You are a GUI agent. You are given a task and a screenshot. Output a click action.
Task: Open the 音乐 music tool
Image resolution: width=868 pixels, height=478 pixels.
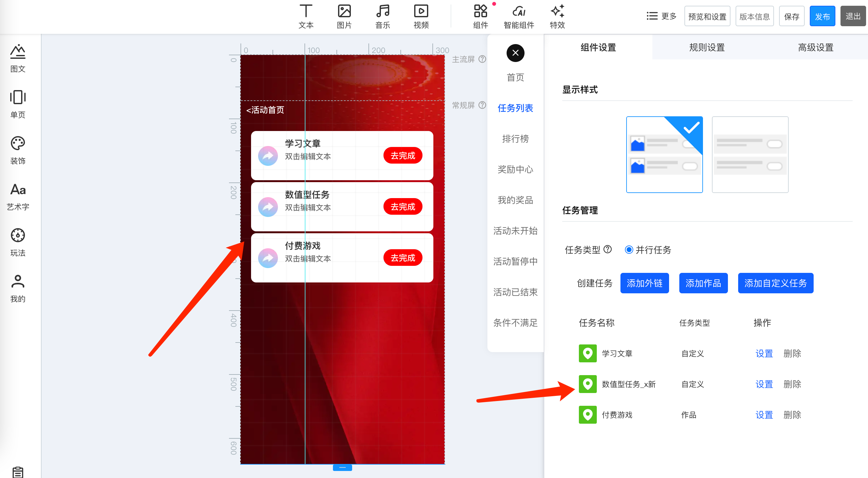click(383, 16)
